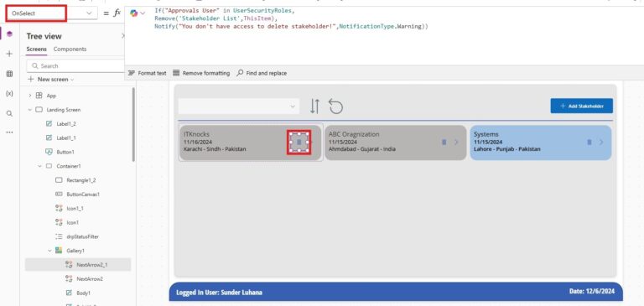Open the Search magnifier icon in sidebar

coord(9,114)
